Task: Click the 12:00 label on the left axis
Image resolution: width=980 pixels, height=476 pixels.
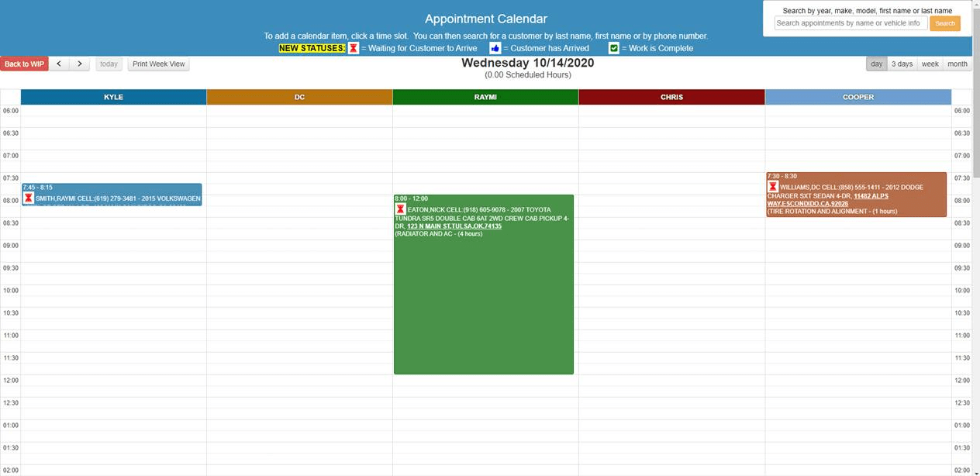Action: point(10,381)
